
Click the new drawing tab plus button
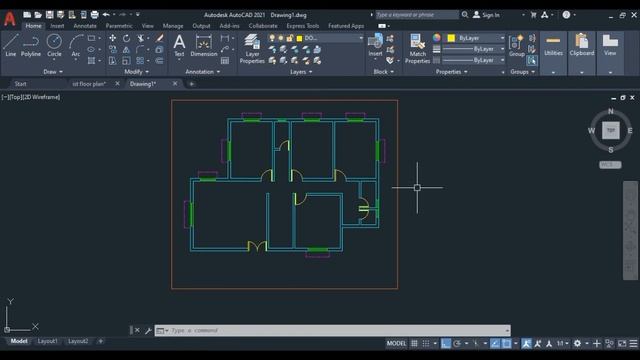pos(191,84)
